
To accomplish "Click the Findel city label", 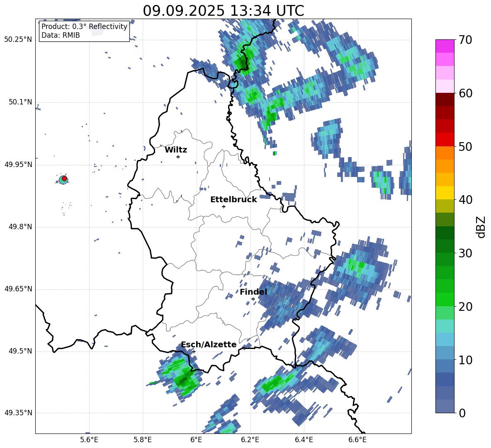I will coord(253,292).
